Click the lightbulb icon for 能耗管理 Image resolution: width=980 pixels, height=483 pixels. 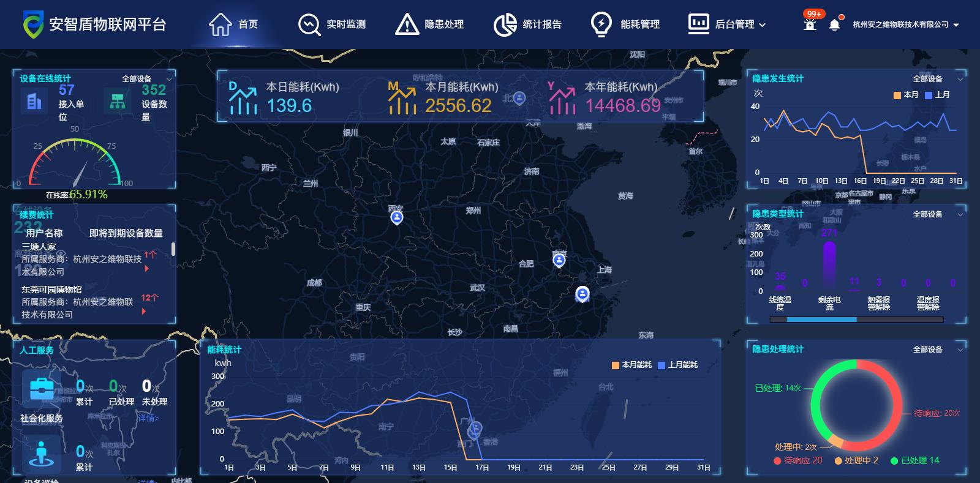click(x=601, y=24)
